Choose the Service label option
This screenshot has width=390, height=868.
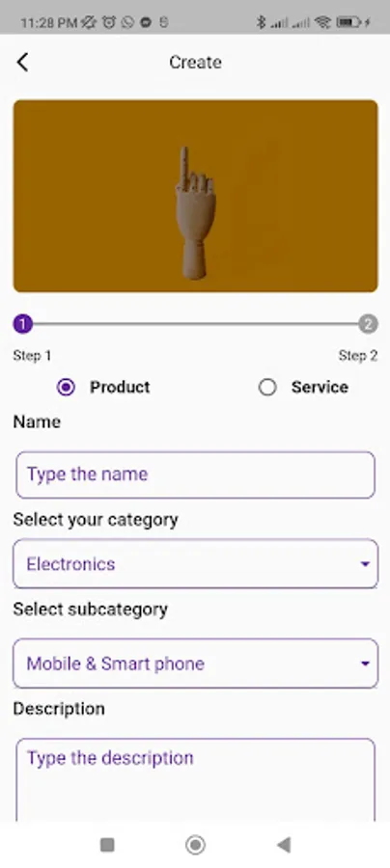coord(320,387)
